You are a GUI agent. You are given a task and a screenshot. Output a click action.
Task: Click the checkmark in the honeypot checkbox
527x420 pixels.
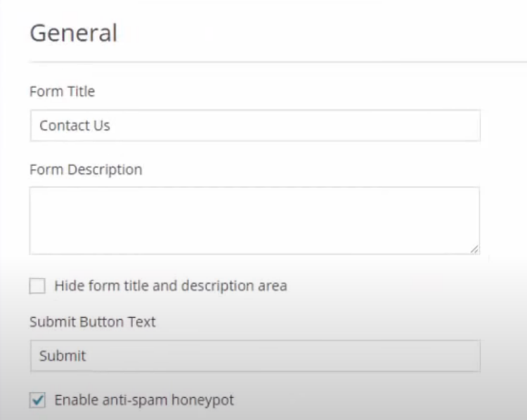coord(38,400)
